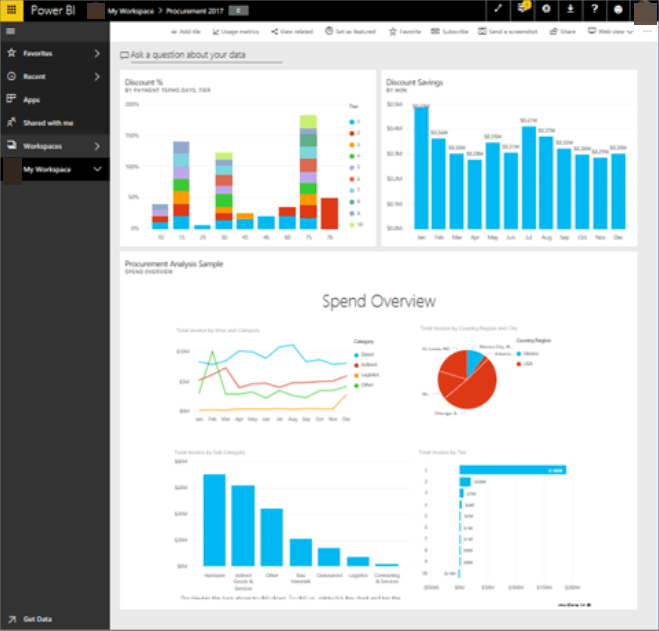Click the USA red legend dot
The image size is (659, 631).
click(x=519, y=364)
